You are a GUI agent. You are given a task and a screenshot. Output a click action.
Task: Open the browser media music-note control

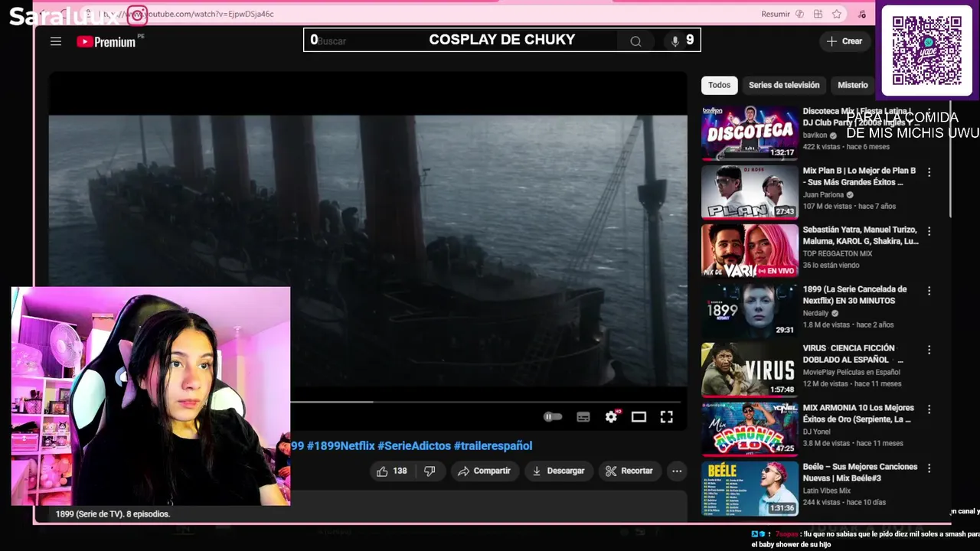click(x=862, y=14)
